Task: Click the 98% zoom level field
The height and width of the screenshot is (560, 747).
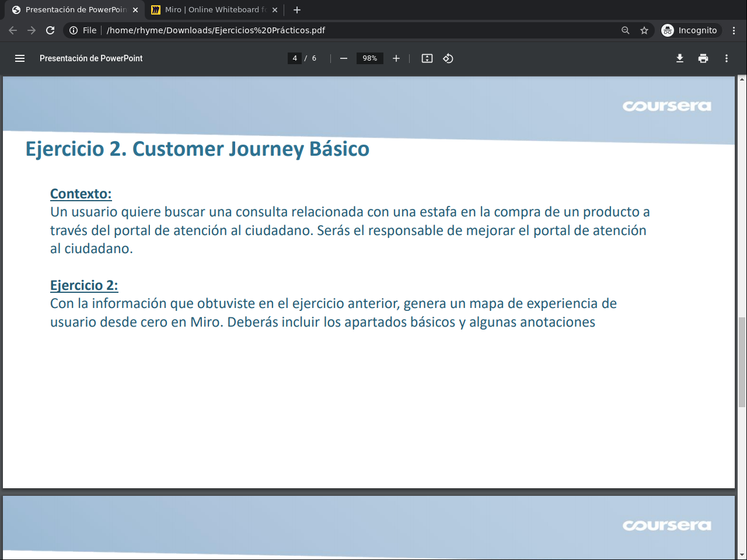Action: (x=370, y=58)
